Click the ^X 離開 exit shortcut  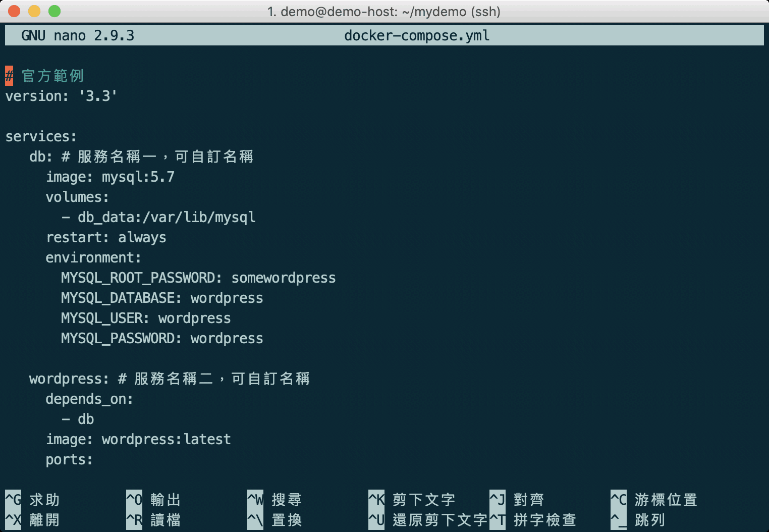[32, 520]
